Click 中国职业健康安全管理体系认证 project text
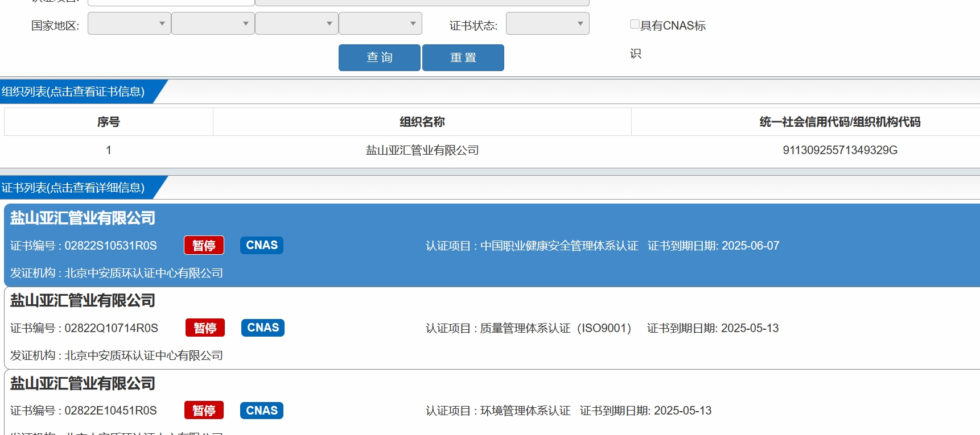980x435 pixels. coord(559,246)
